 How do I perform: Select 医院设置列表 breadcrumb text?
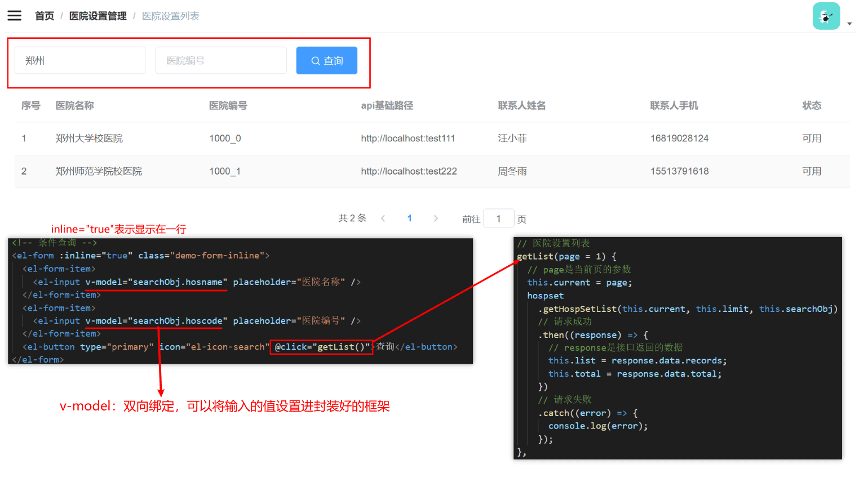click(x=171, y=16)
